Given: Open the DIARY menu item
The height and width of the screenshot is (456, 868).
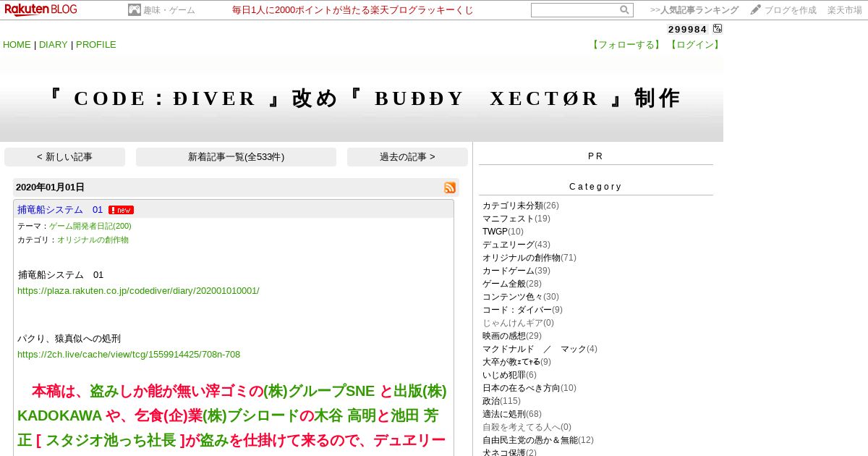Looking at the screenshot, I should [x=54, y=45].
